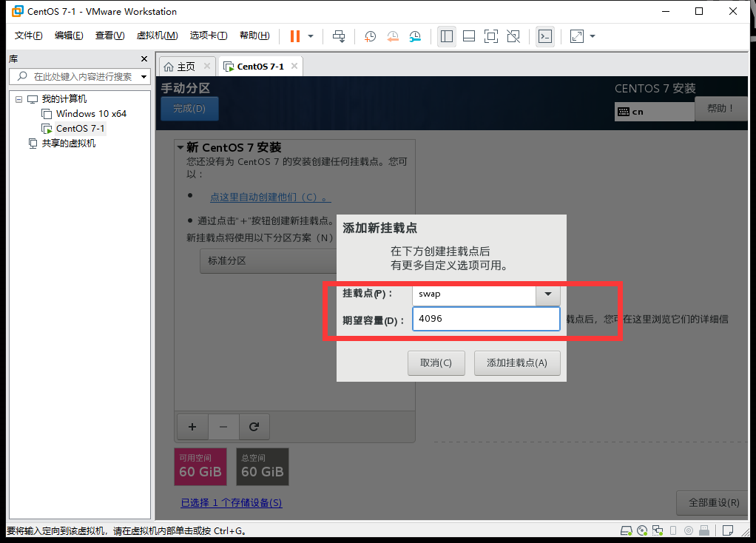The image size is (756, 543).
Task: Click the stretch guest display icon
Action: point(577,36)
